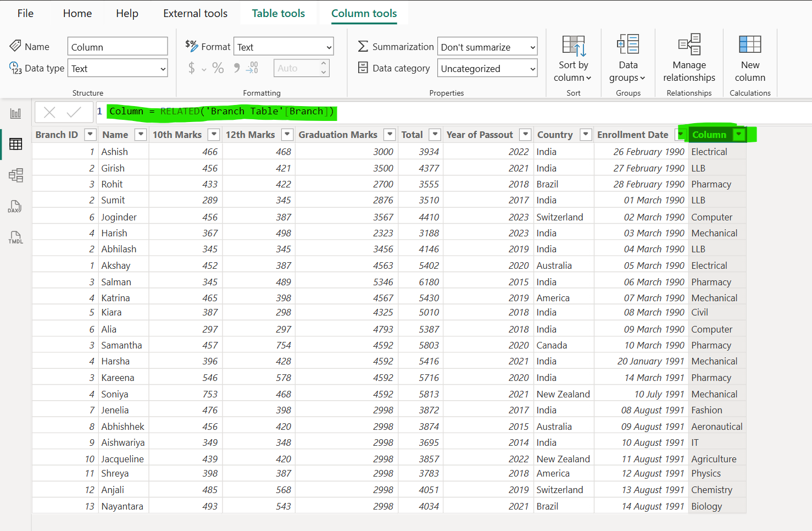Switch to the Home ribbon tab
Viewport: 812px width, 531px height.
coord(77,13)
